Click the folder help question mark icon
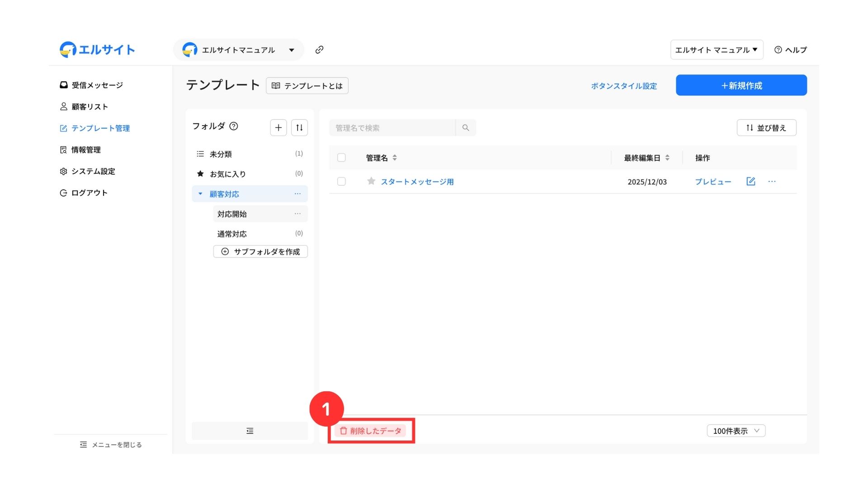Screen dimensions: 868x488 234,126
